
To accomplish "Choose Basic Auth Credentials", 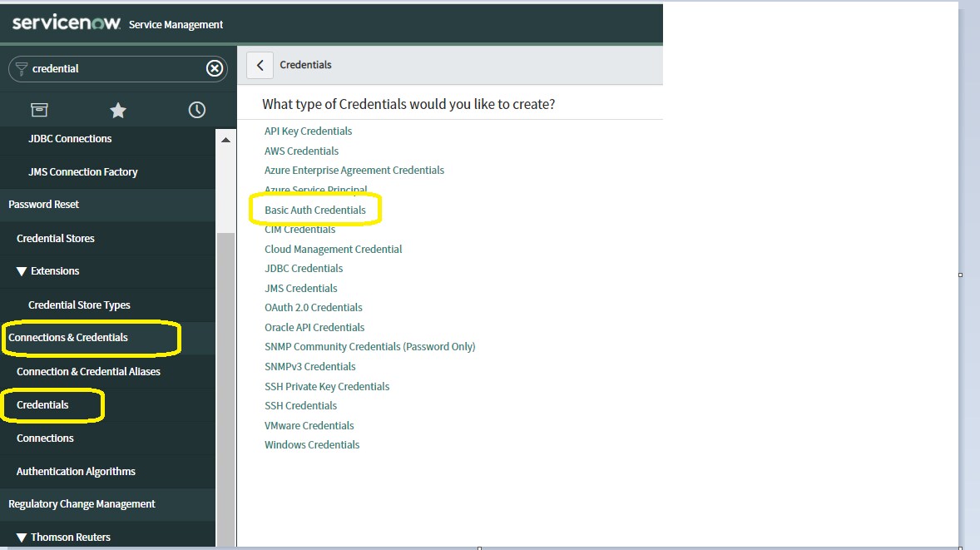I will pyautogui.click(x=315, y=210).
